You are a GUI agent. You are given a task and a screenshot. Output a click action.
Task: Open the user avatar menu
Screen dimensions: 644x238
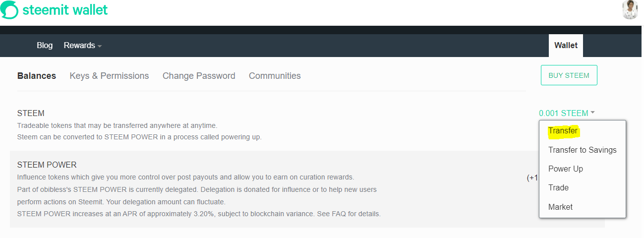point(630,9)
